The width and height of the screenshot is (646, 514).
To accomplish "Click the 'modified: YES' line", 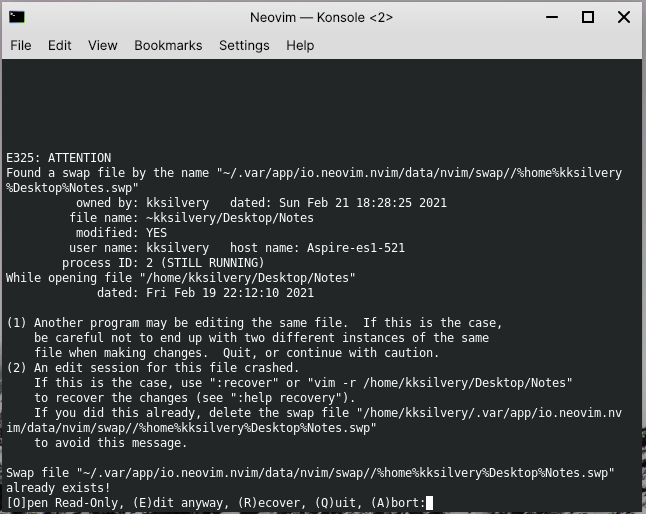I will pyautogui.click(x=122, y=233).
